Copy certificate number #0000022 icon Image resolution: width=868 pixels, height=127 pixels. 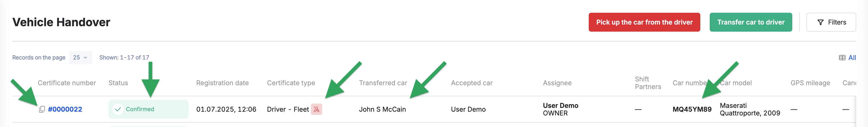pyautogui.click(x=42, y=109)
